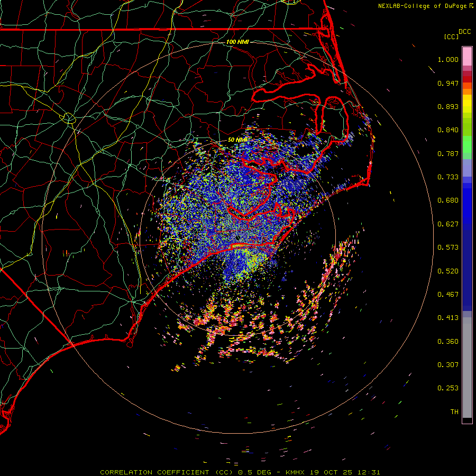Click the 0.413 legend value

click(x=448, y=318)
